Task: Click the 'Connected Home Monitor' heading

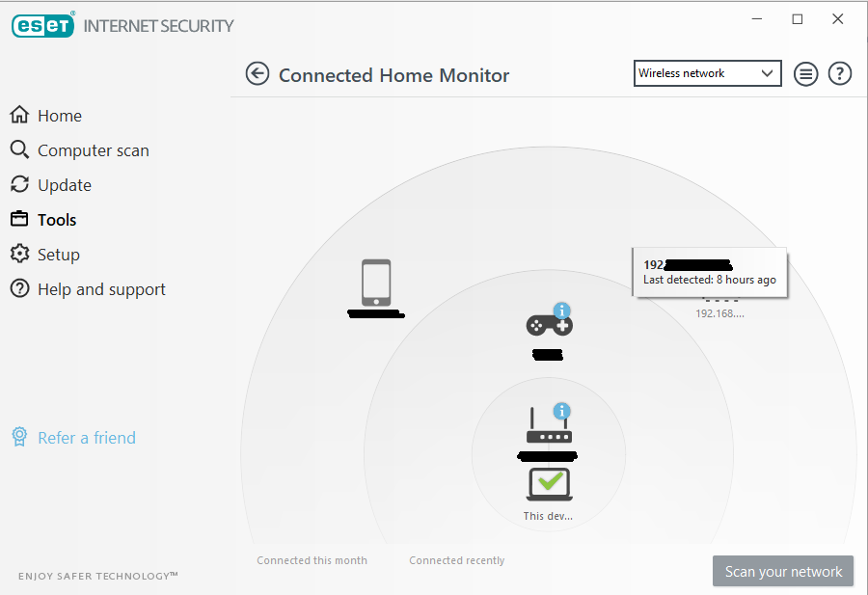Action: coord(393,74)
